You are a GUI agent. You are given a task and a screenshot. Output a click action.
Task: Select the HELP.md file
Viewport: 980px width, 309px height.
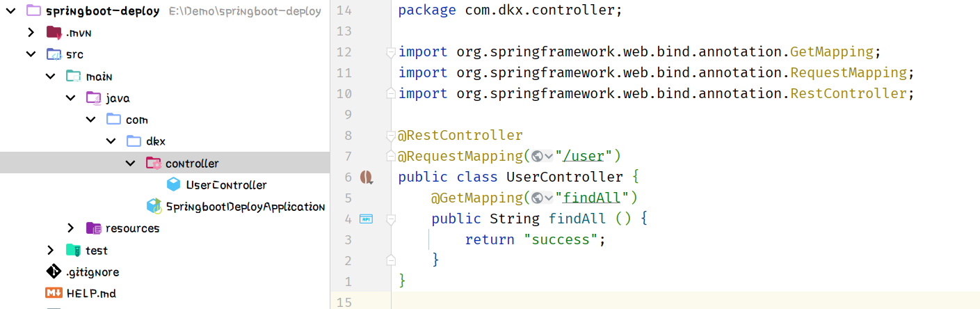[x=91, y=294]
